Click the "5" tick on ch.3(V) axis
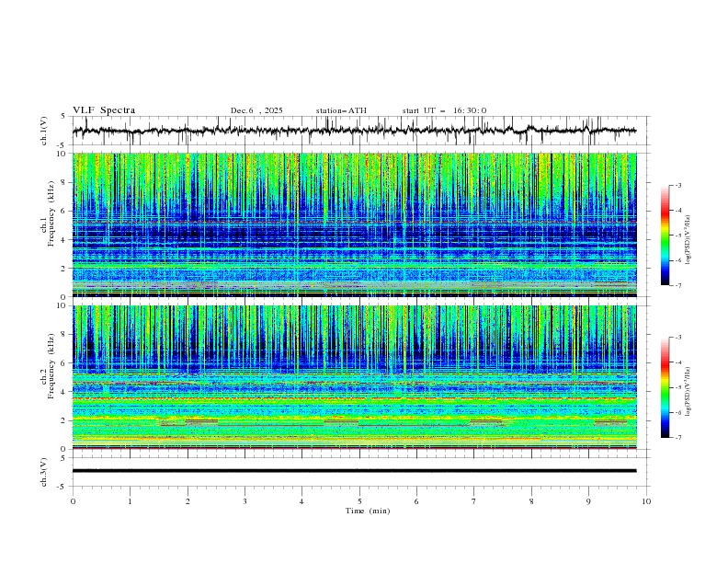Screen dimensions: 728x563 tap(63, 457)
